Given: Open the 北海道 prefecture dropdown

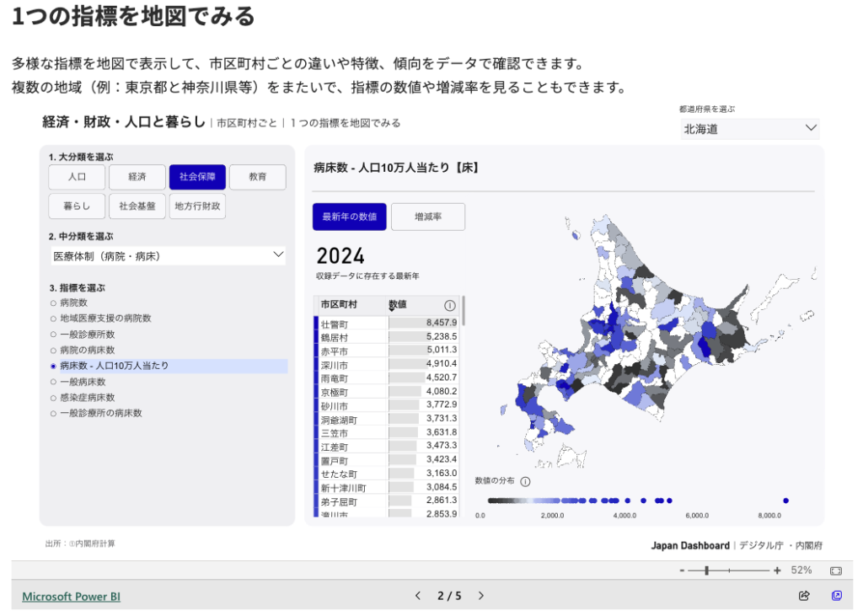Looking at the screenshot, I should [750, 129].
